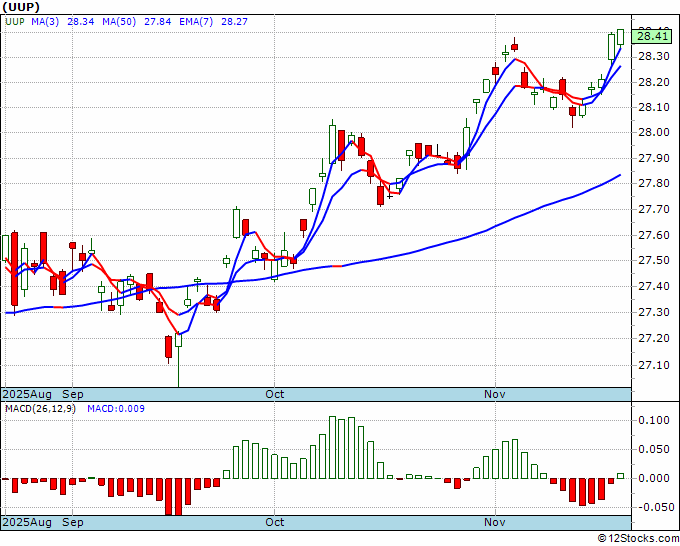
Task: Click the 27.10 price axis label
Action: point(652,365)
